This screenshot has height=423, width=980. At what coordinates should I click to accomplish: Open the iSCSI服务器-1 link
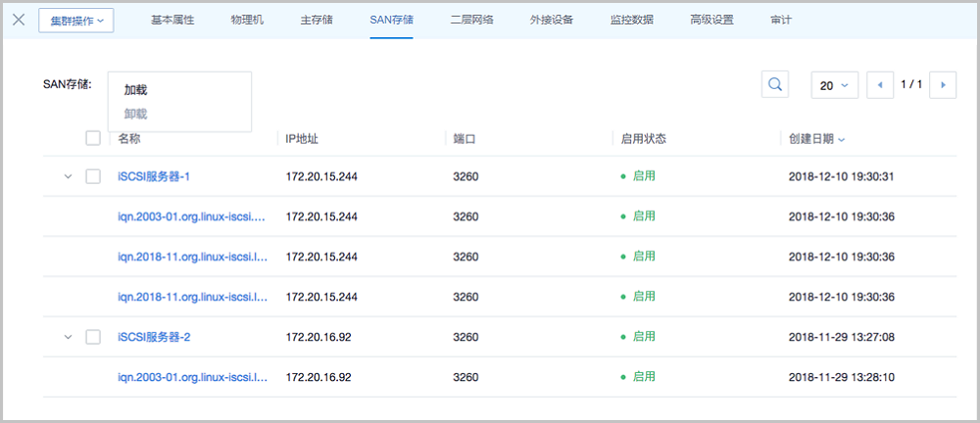[154, 176]
